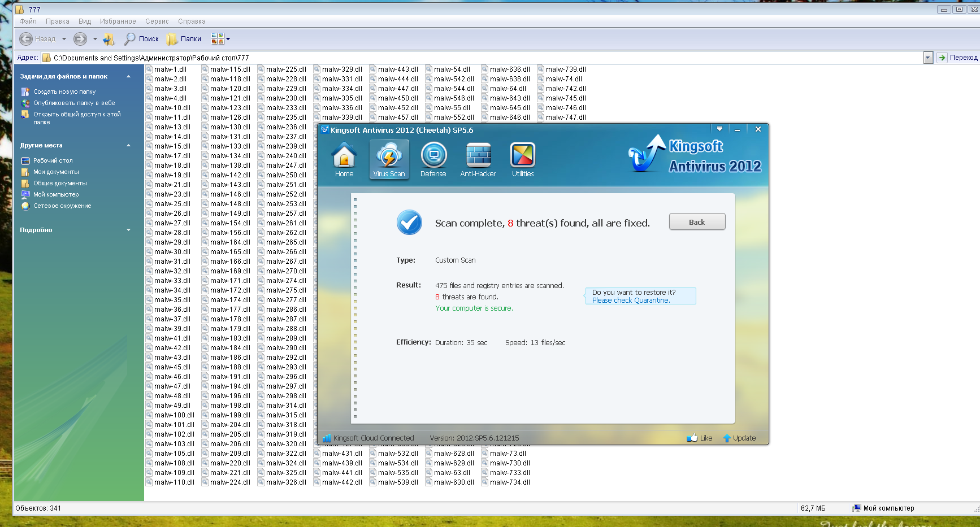980x527 pixels.
Task: Click the malw-630.dll file icon
Action: pyautogui.click(x=429, y=482)
